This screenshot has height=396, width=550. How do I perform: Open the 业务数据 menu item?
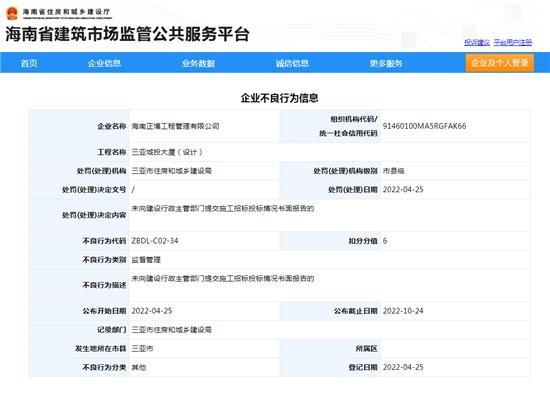(198, 63)
